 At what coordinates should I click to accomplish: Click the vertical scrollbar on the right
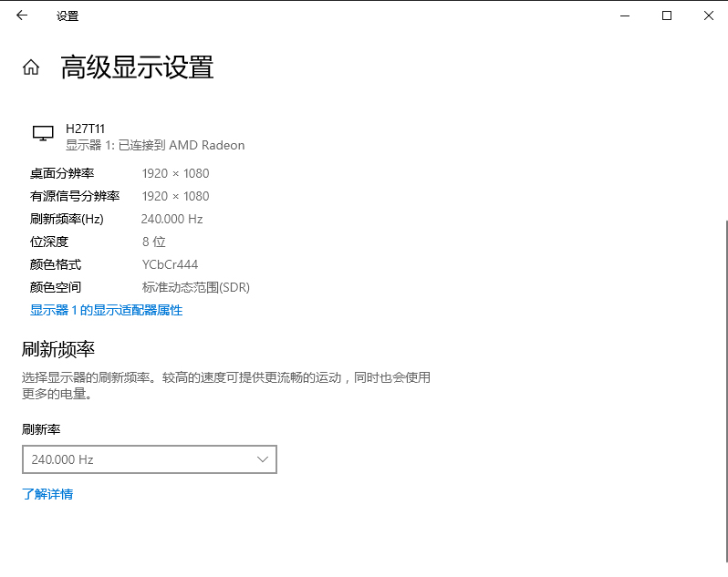tap(725, 389)
